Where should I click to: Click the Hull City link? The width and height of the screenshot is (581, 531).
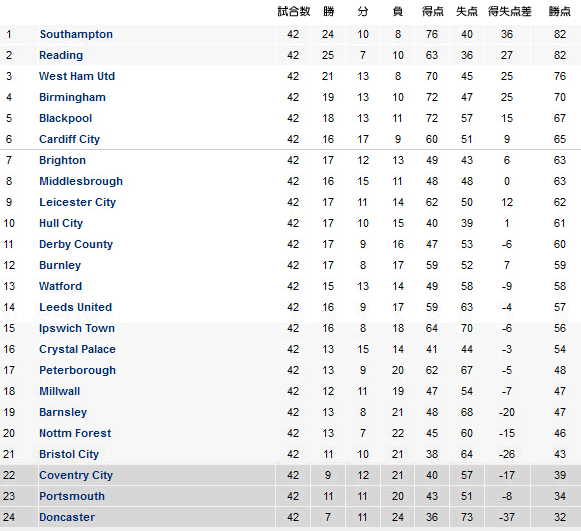(61, 223)
